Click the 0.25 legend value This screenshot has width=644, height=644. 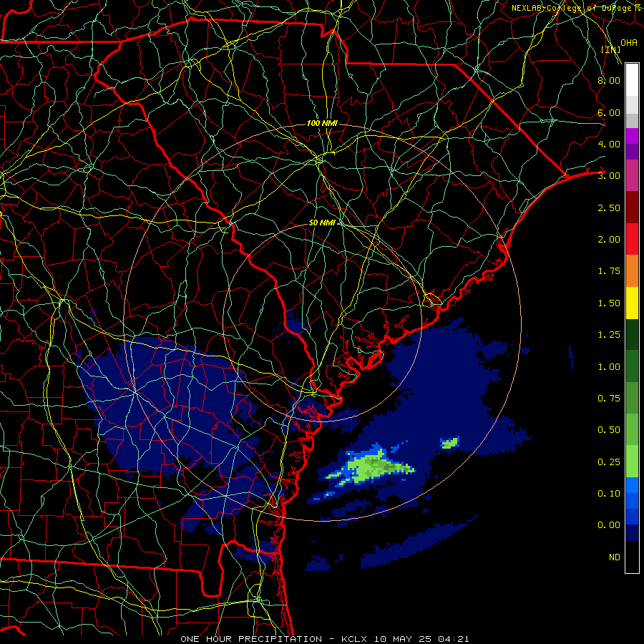pyautogui.click(x=609, y=462)
